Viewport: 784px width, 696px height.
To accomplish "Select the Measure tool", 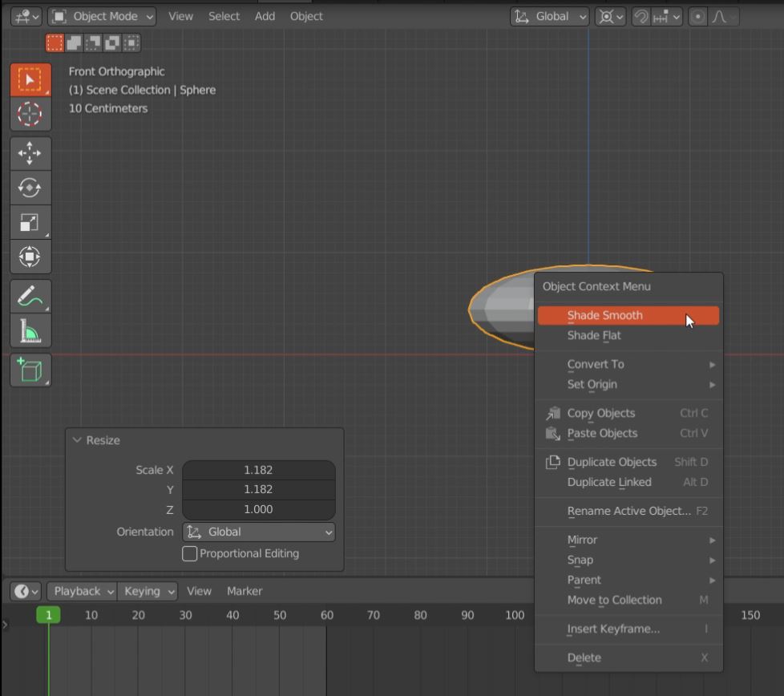I will (30, 329).
